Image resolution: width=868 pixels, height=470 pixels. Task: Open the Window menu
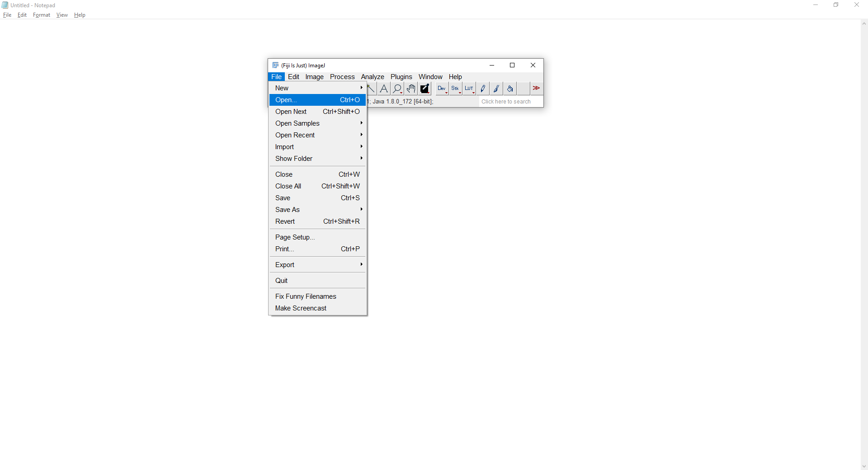point(430,77)
